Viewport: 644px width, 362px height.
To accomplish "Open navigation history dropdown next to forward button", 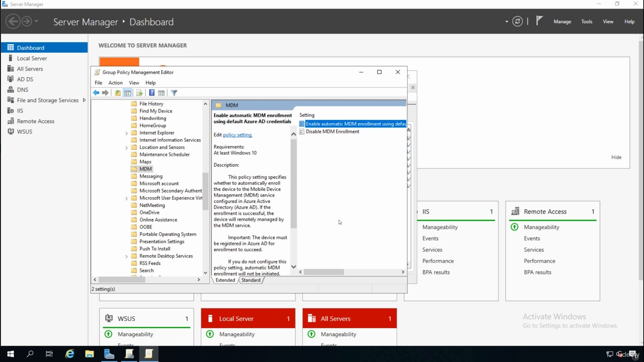I will coord(36,21).
